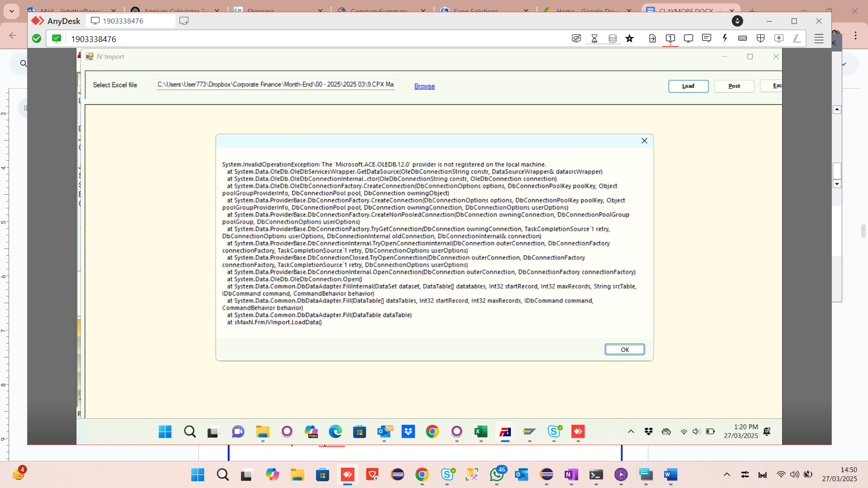Expand remote system tray hidden icons chevron

pyautogui.click(x=631, y=432)
